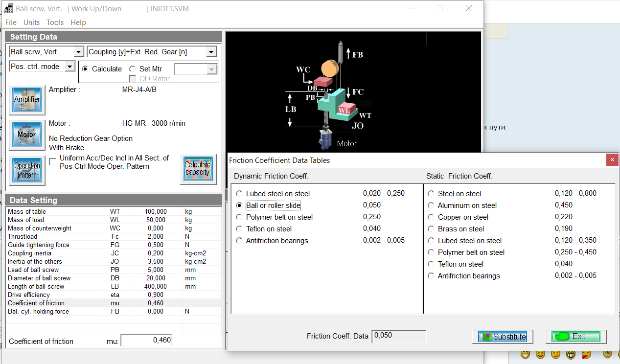Select Ball or roller slide option
Screen dimensions: 620x364
[x=239, y=205]
